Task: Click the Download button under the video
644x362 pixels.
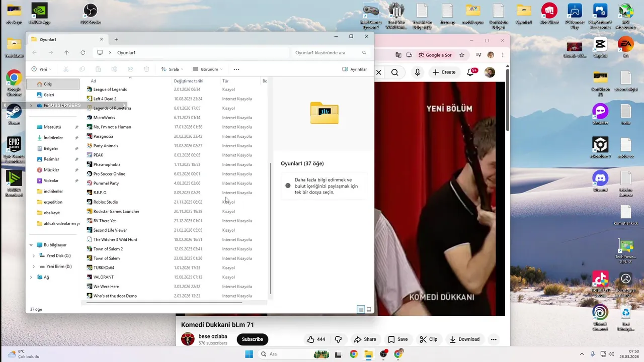Action: coord(464,339)
